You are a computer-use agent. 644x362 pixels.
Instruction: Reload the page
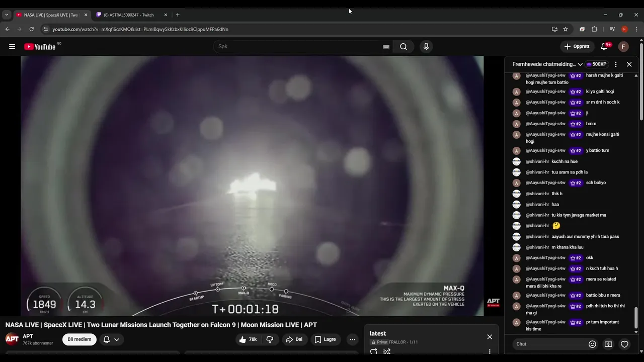tap(31, 29)
